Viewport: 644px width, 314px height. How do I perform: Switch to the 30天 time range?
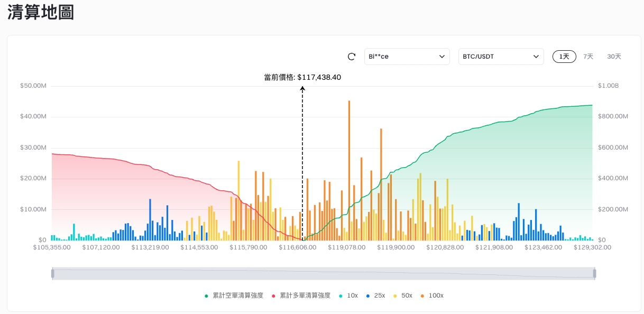point(614,57)
